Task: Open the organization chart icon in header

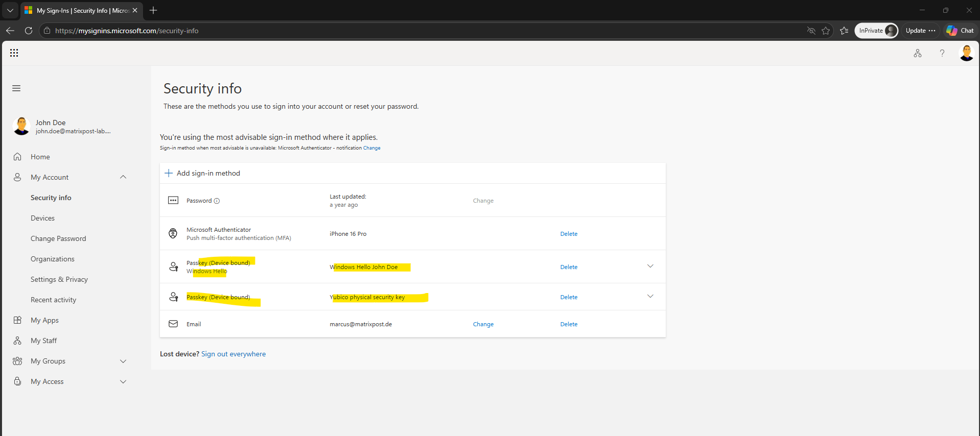Action: pos(918,53)
